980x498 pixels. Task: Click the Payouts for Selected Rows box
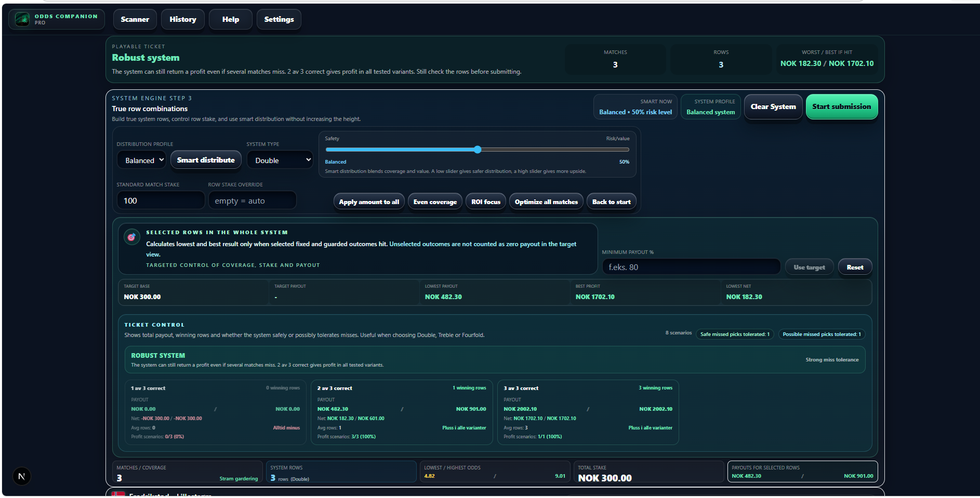802,472
